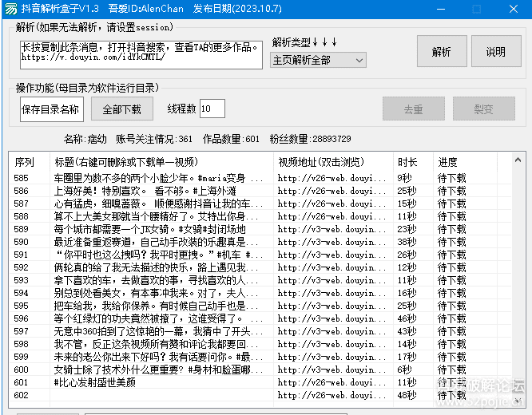Select row 595 title 把车给我,我给你保养
532x415 pixels.
(156, 306)
